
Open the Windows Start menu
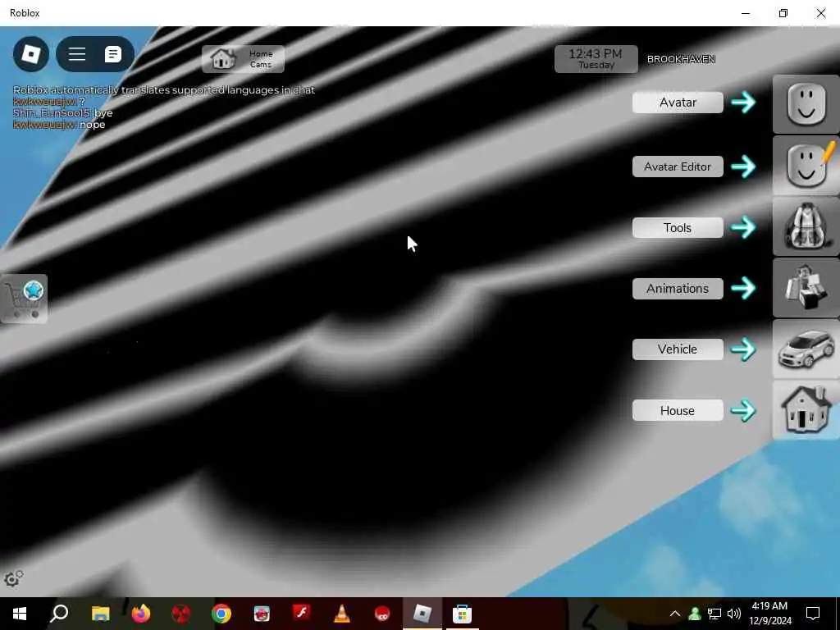[20, 614]
